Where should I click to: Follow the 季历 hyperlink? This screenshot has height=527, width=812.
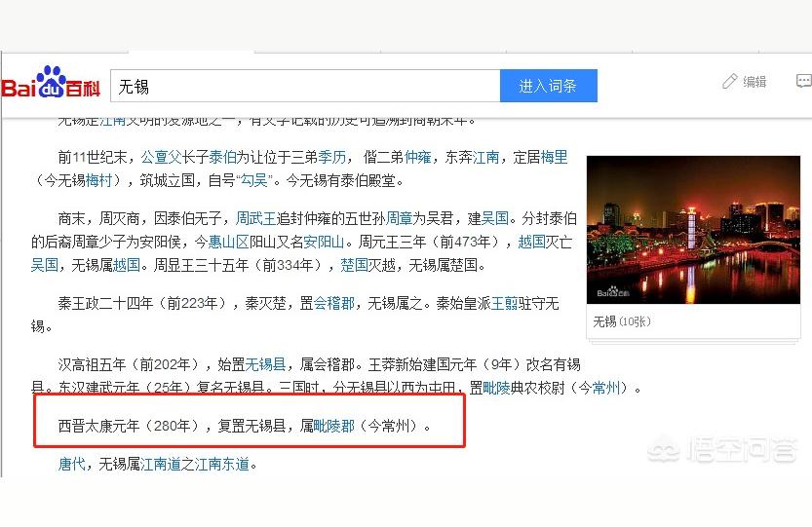pyautogui.click(x=331, y=157)
